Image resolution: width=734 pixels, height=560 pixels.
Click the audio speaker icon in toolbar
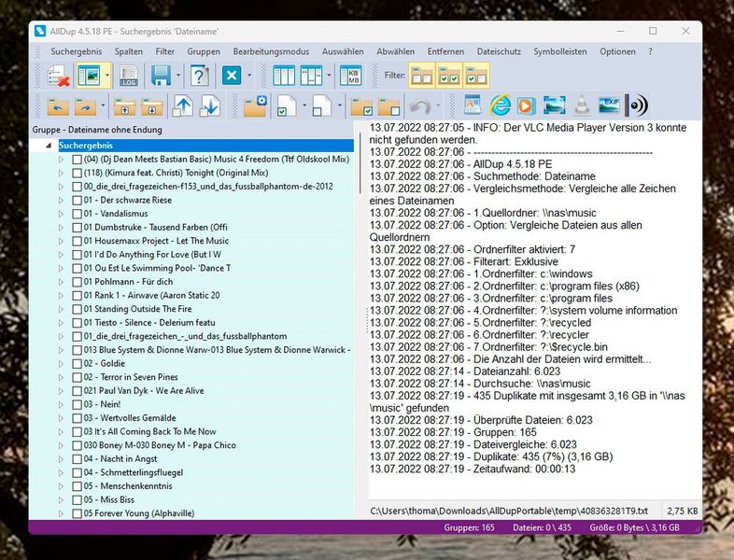[637, 105]
